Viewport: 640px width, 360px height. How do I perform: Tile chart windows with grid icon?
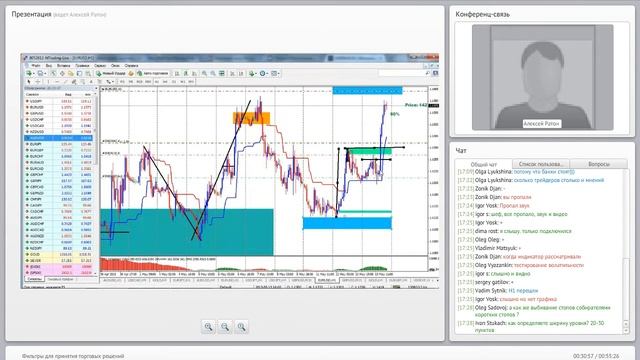tap(221, 73)
